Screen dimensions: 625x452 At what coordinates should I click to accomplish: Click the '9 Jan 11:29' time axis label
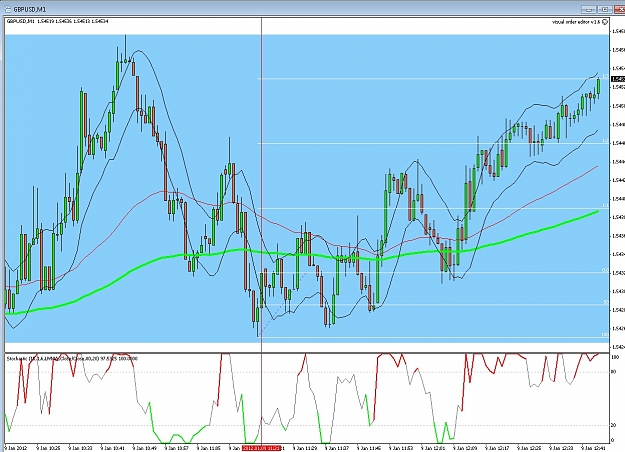[x=305, y=448]
